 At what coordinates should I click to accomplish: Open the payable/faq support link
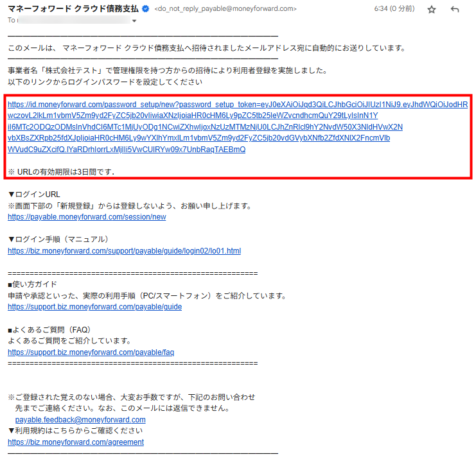(91, 352)
